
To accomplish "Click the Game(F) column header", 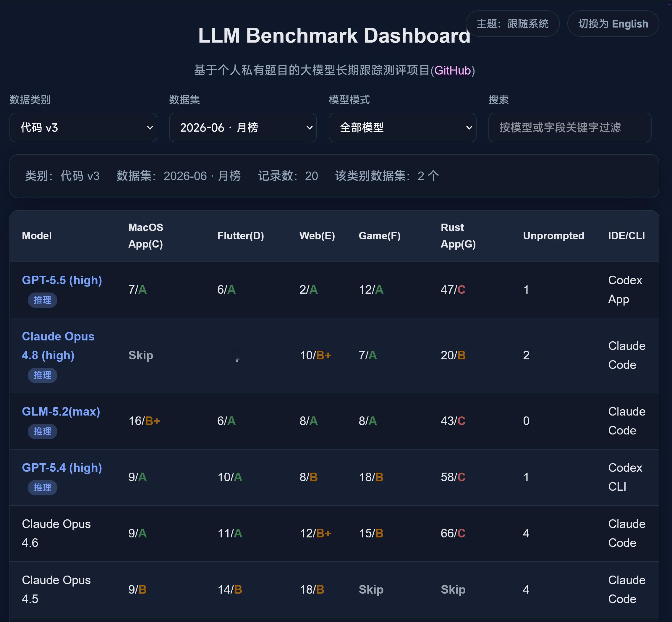I will pyautogui.click(x=379, y=236).
